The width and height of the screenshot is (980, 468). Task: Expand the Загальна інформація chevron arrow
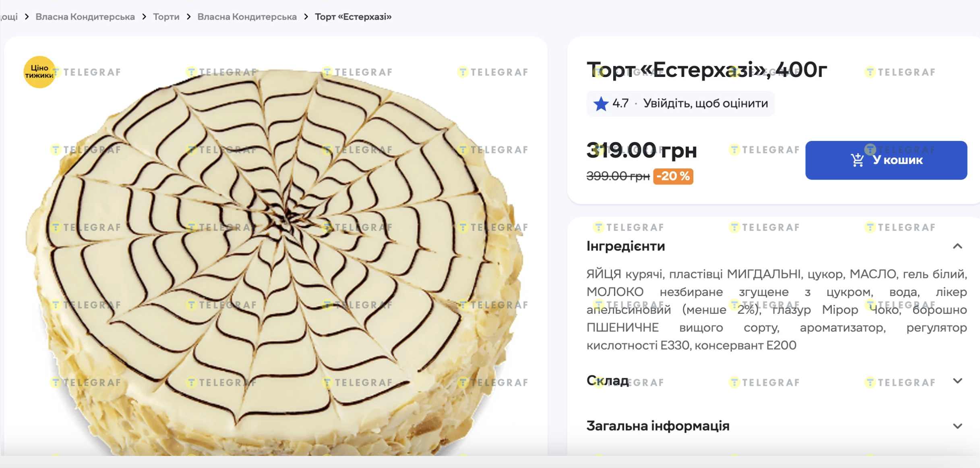click(957, 426)
